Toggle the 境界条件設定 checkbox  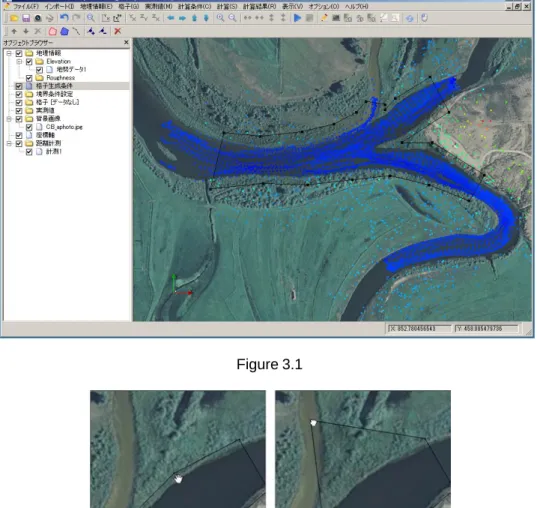pyautogui.click(x=19, y=94)
